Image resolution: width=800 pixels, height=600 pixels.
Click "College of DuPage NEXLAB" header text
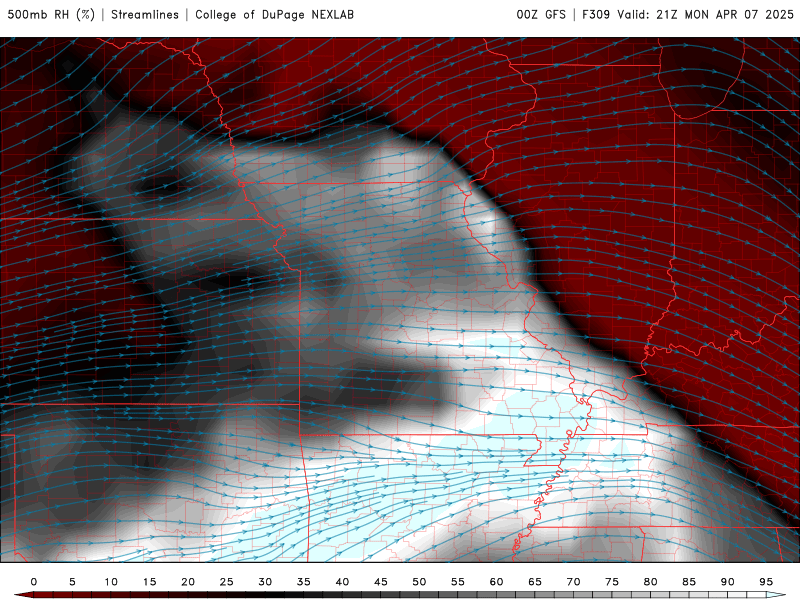coord(274,14)
